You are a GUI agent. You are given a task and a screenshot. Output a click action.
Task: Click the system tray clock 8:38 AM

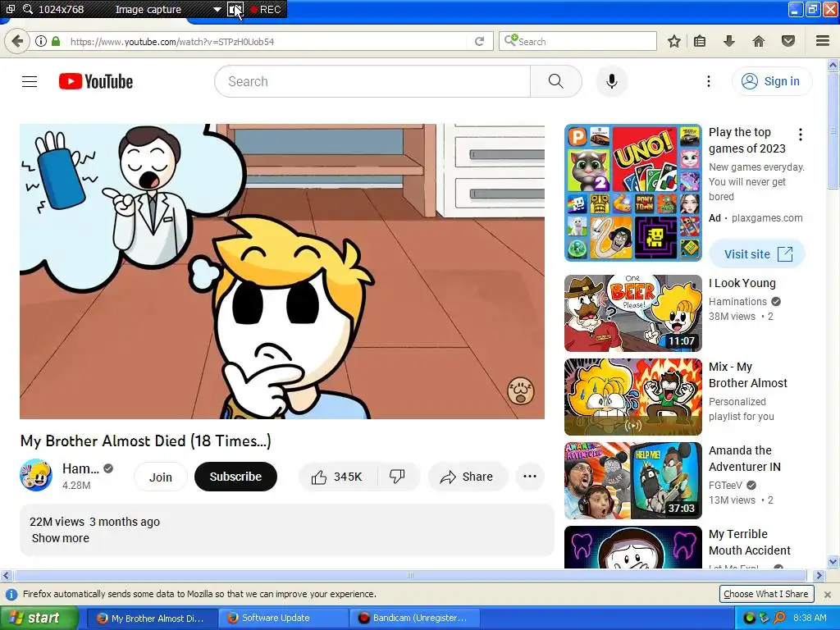pyautogui.click(x=810, y=619)
